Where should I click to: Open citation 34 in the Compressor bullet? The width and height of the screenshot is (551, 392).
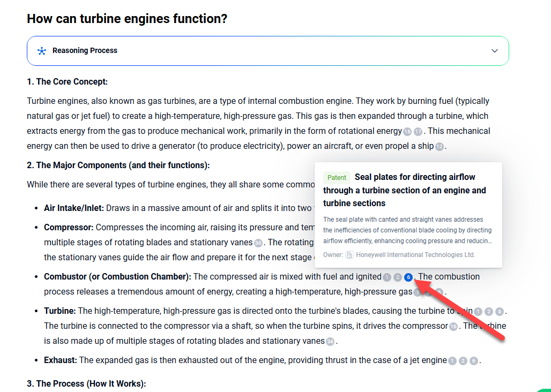tap(258, 243)
